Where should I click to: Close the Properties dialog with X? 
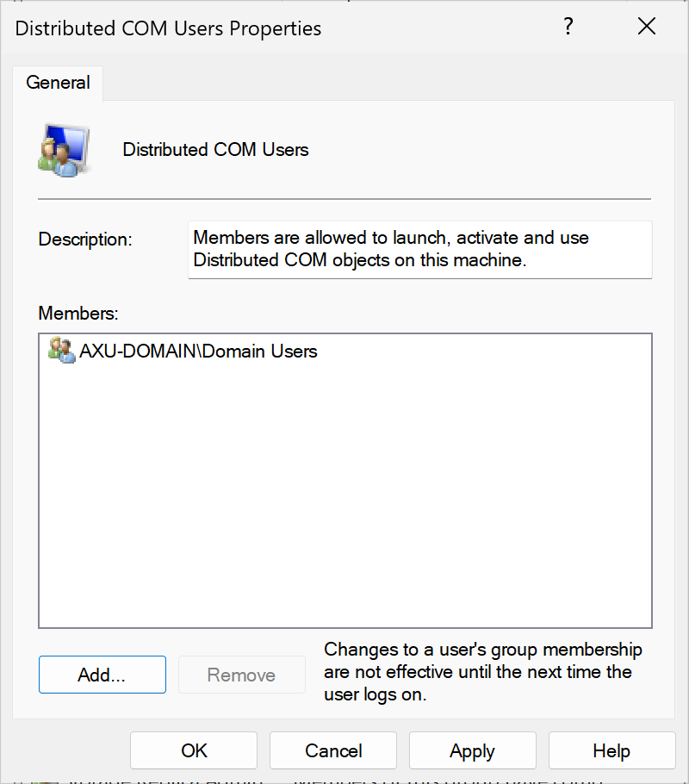tap(646, 28)
